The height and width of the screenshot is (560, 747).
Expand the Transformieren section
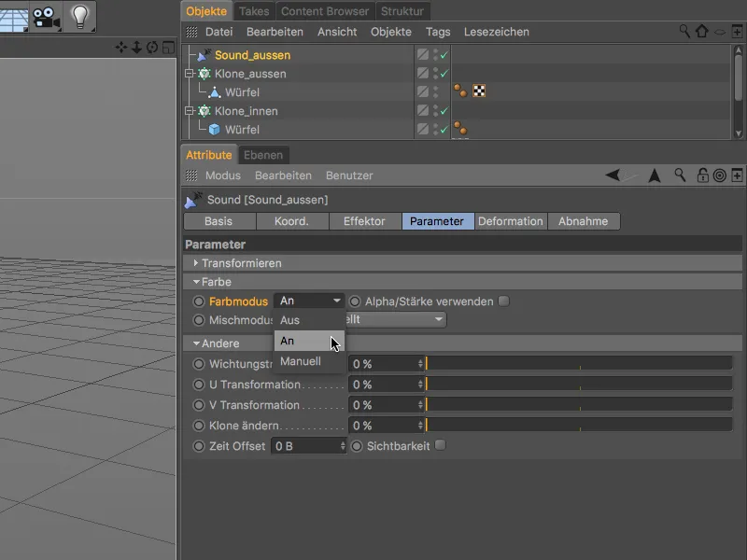[x=195, y=263]
